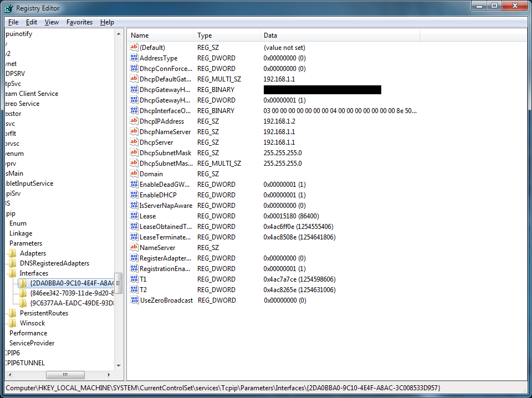Click the 0x4ac8265e (1254631006) T2 data
Image resolution: width=532 pixels, height=398 pixels.
[300, 289]
